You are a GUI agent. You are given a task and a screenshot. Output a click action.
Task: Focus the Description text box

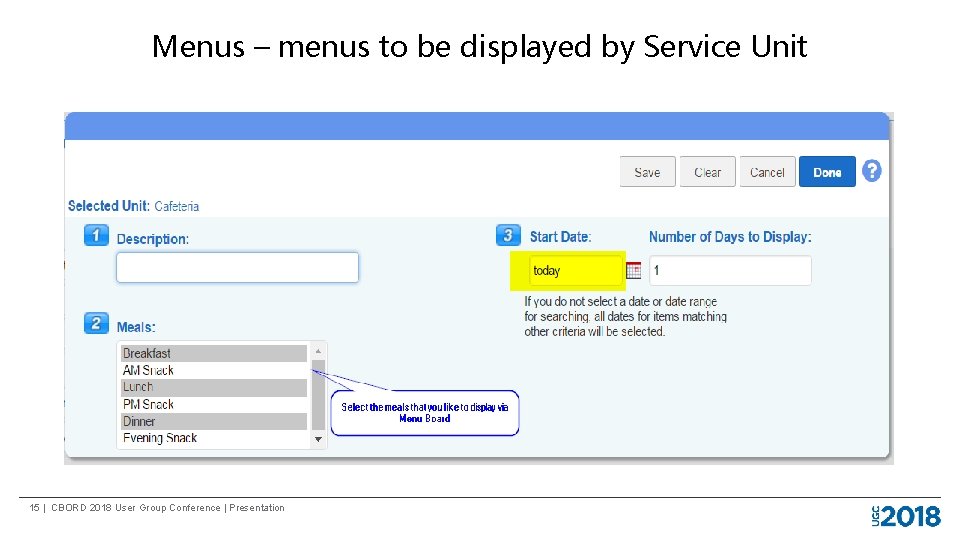click(x=238, y=268)
